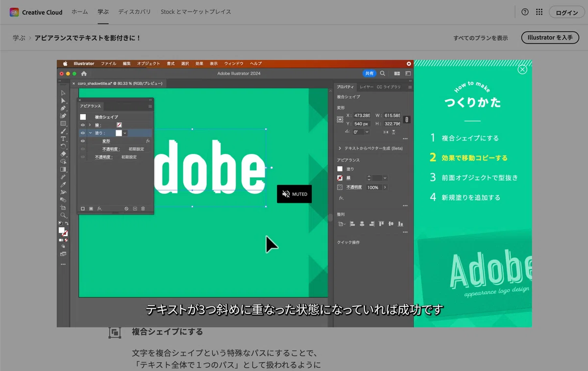Close the video overlay with X

(522, 70)
